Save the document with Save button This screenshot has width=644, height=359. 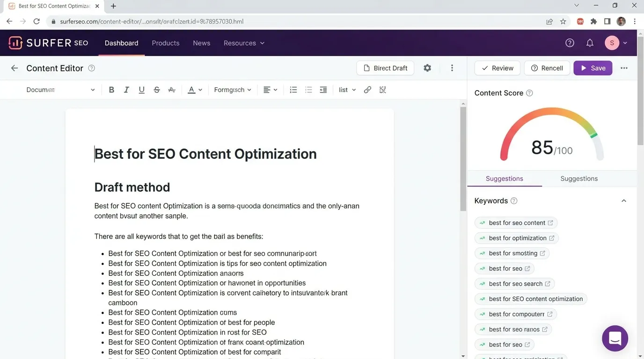(593, 68)
